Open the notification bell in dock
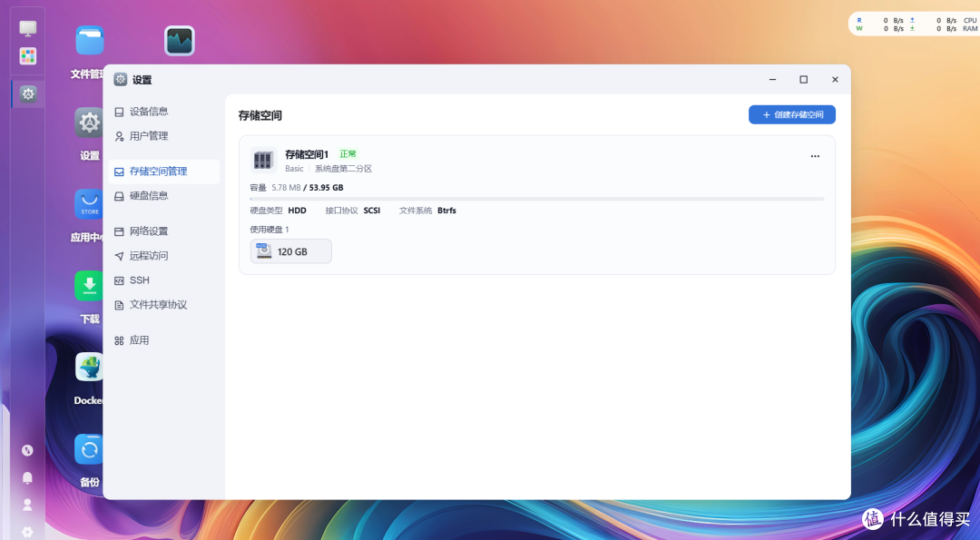Screen dimensions: 980x540 pyautogui.click(x=27, y=478)
